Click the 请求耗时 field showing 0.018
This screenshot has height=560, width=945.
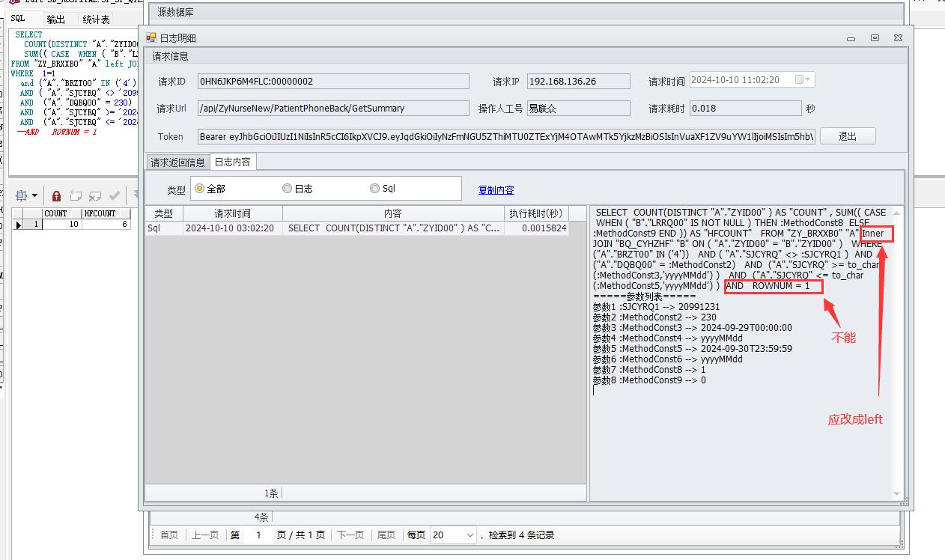[x=745, y=109]
